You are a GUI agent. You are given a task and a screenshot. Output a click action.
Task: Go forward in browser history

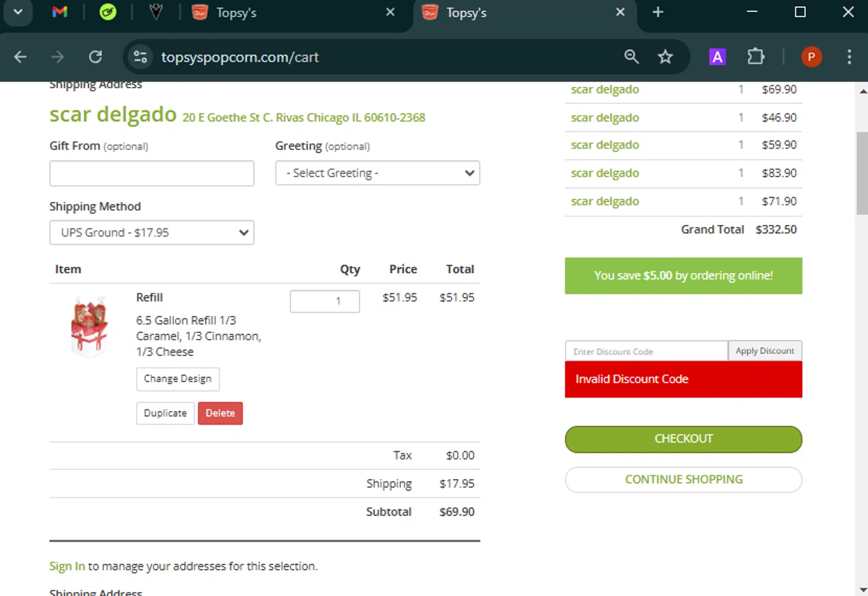click(57, 57)
